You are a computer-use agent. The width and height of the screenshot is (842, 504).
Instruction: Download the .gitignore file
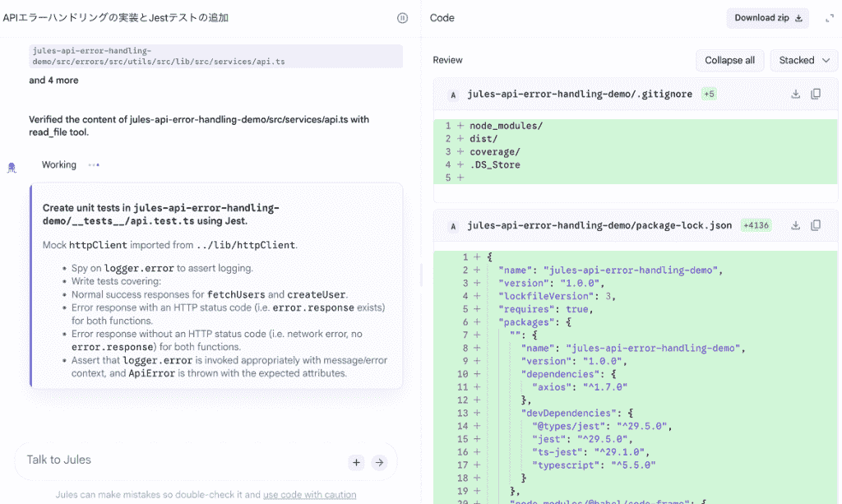coord(795,94)
